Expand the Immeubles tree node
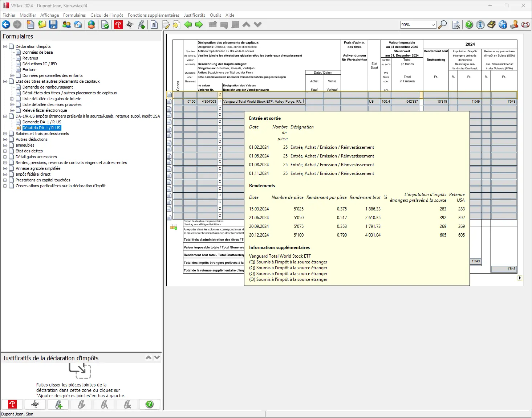Image resolution: width=532 pixels, height=418 pixels. 5,145
